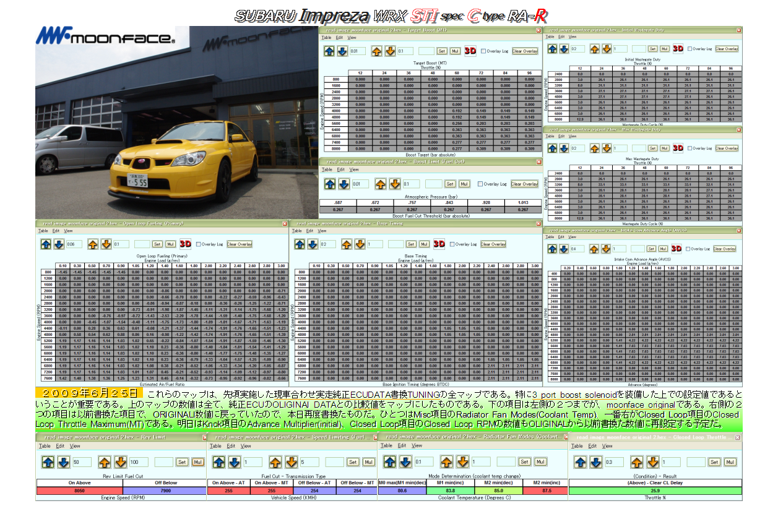This screenshot has width=778, height=532.
Task: Click Set button in Speed Limiting window
Action: 352,462
